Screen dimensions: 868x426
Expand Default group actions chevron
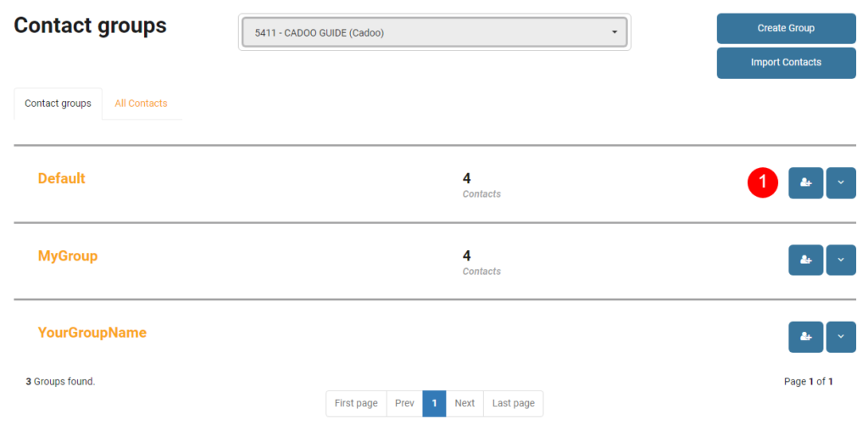click(841, 182)
